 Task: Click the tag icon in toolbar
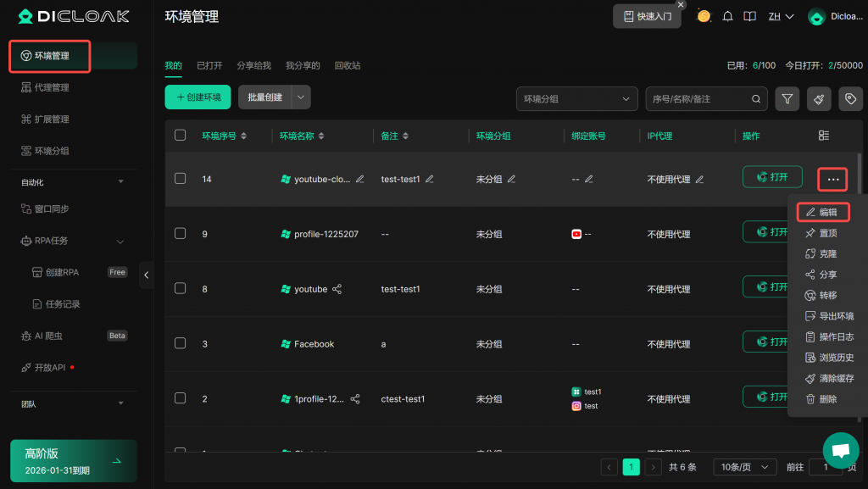tap(850, 99)
